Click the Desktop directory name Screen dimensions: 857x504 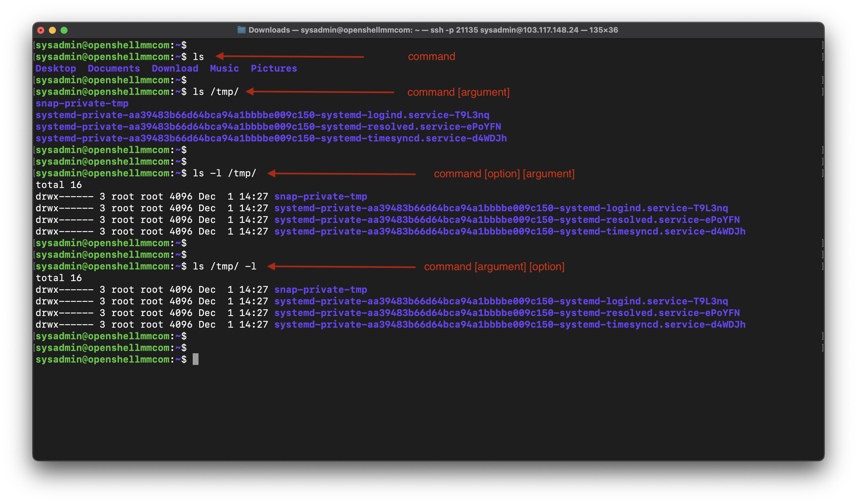[56, 68]
